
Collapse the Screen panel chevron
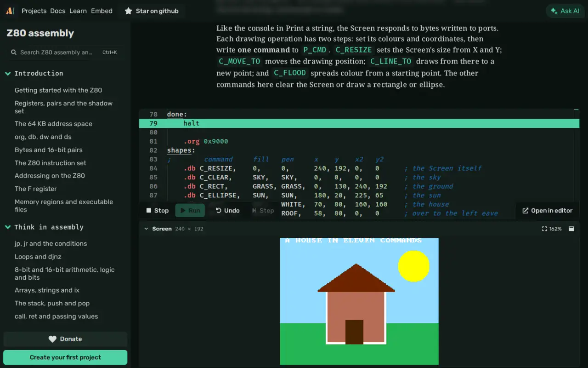click(146, 229)
